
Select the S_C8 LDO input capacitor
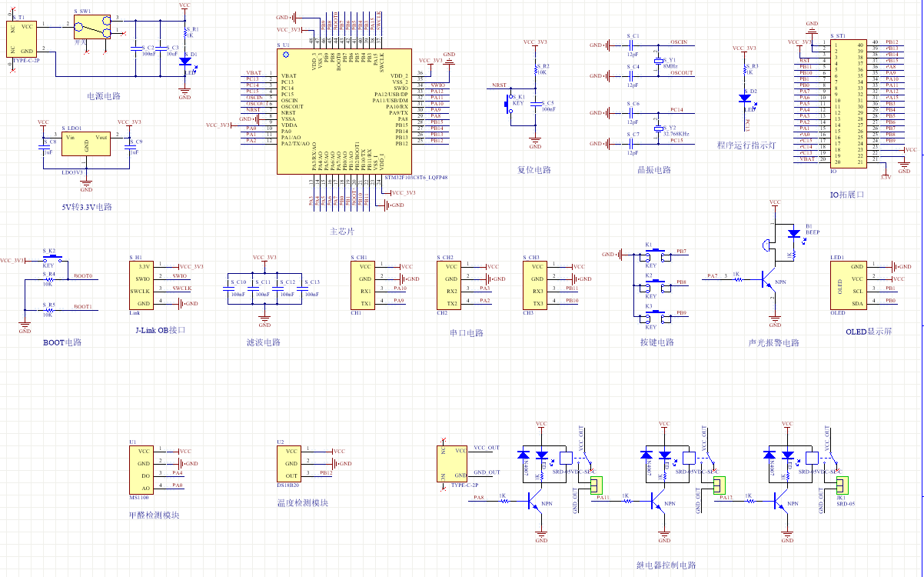43,148
